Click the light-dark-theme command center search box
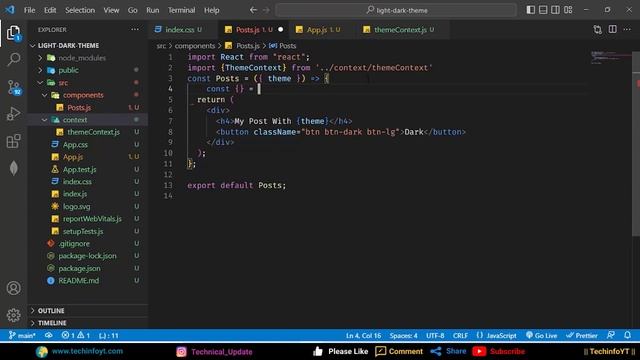640x360 pixels. [x=396, y=10]
